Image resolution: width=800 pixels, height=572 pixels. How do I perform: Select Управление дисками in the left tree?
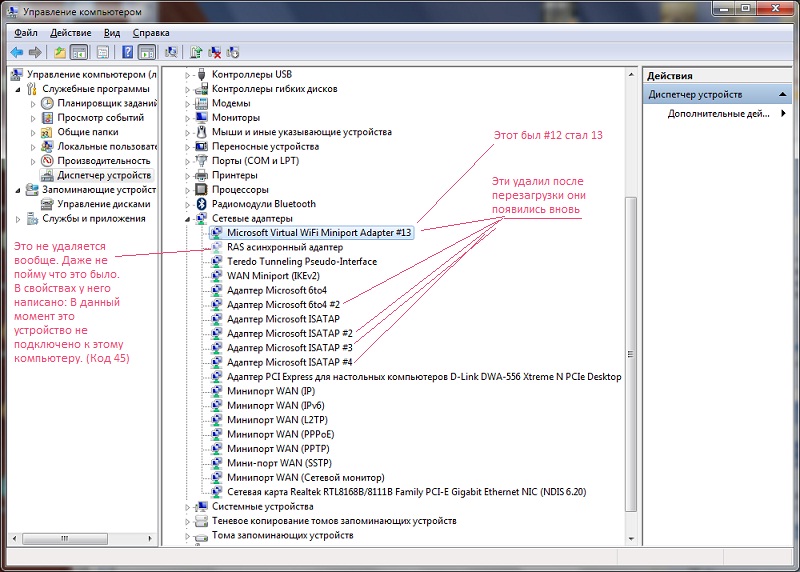pos(103,204)
